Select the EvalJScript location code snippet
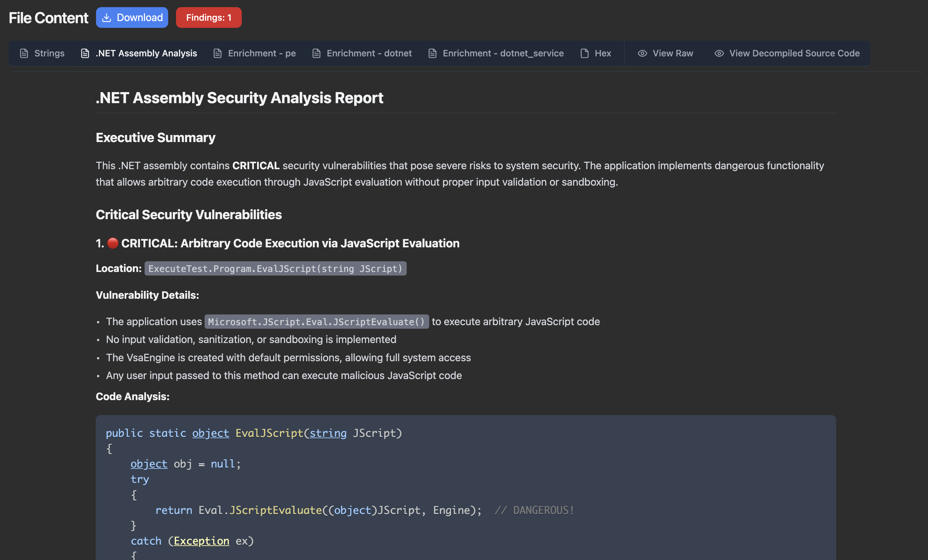This screenshot has width=928, height=560. 275,268
